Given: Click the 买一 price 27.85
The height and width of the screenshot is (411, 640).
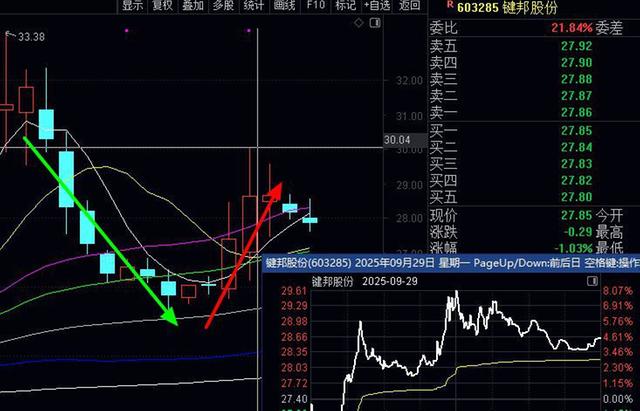Looking at the screenshot, I should click(576, 131).
